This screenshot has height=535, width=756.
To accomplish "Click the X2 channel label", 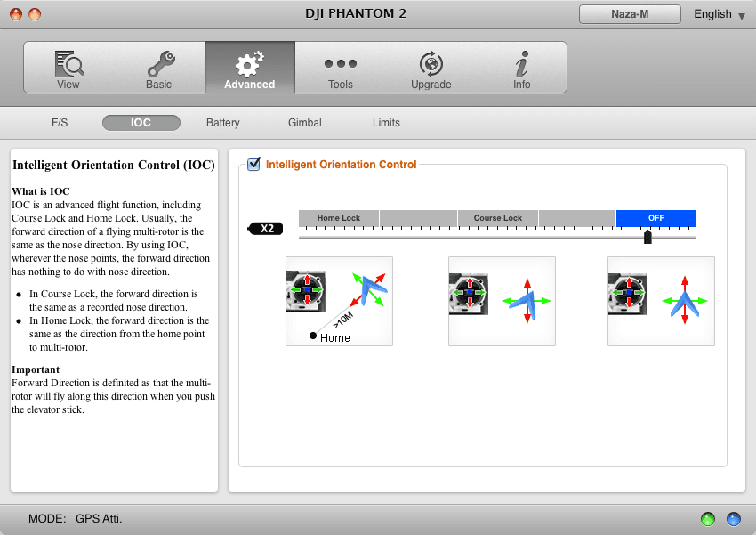I will [266, 229].
